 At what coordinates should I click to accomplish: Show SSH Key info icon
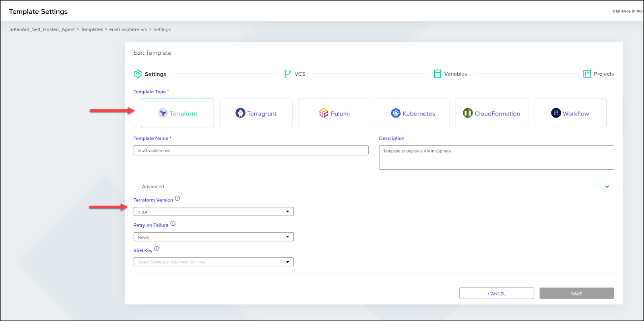[x=157, y=249]
